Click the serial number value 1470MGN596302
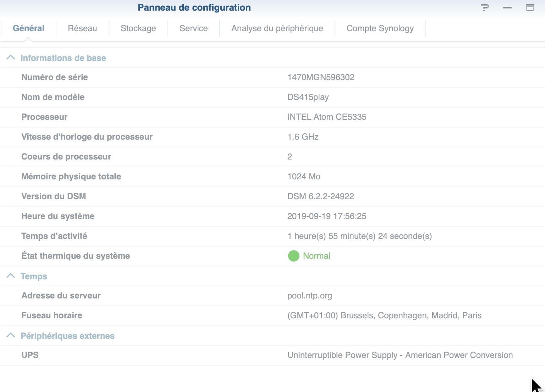 point(321,77)
